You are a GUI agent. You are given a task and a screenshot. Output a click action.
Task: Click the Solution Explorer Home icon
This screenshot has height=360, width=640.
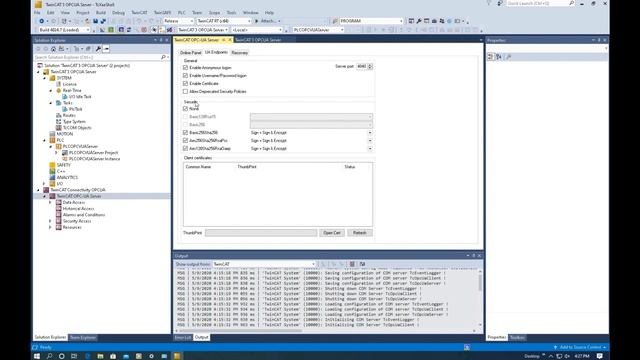click(x=53, y=49)
